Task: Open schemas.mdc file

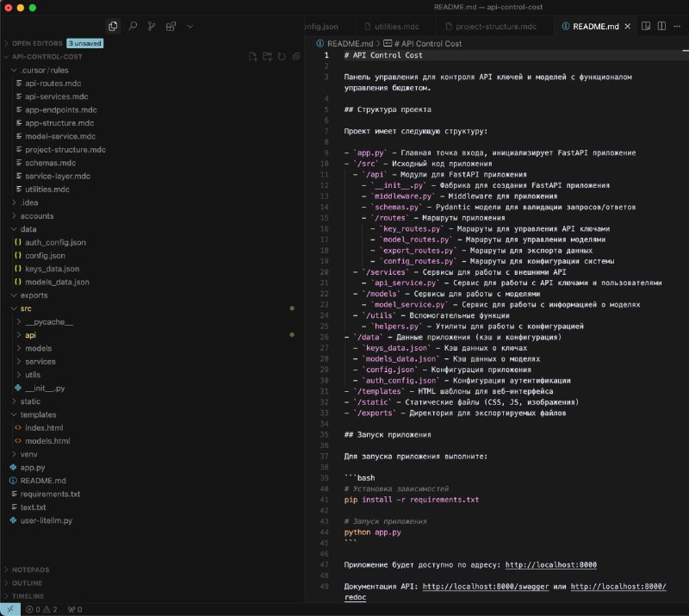Action: (x=50, y=163)
